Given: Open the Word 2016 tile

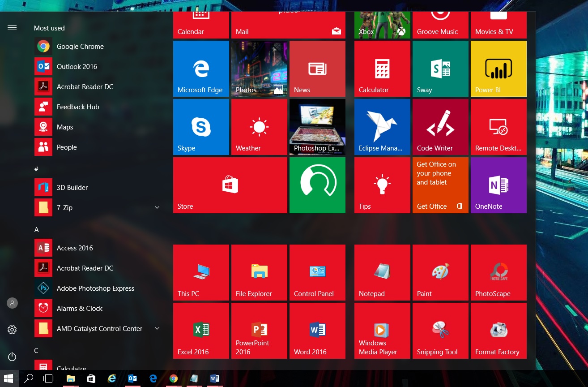Looking at the screenshot, I should 317,331.
